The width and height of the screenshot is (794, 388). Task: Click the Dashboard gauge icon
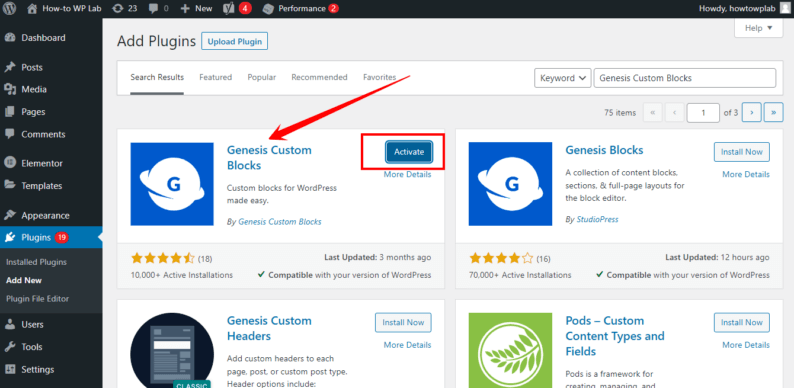[x=10, y=37]
